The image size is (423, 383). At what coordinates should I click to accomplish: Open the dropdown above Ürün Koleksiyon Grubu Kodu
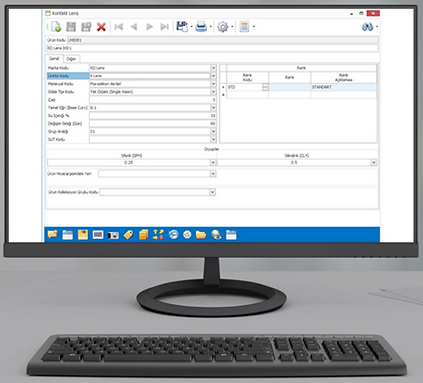coord(213,174)
